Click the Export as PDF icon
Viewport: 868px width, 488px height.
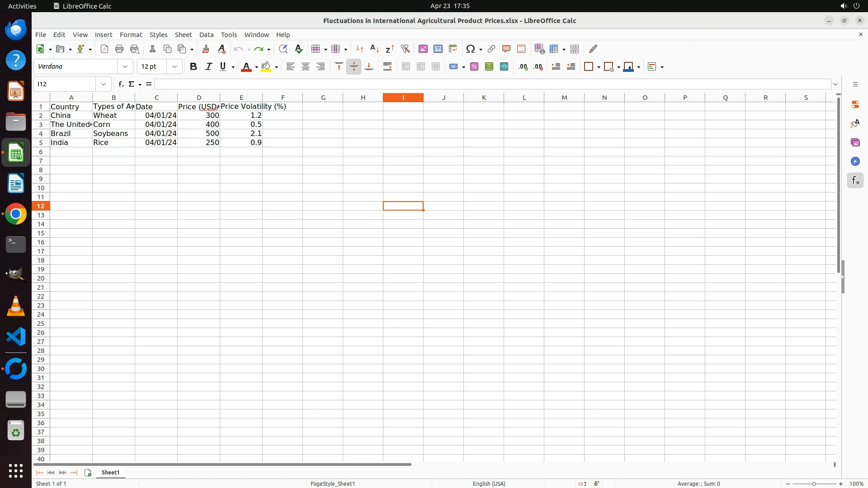pyautogui.click(x=104, y=49)
